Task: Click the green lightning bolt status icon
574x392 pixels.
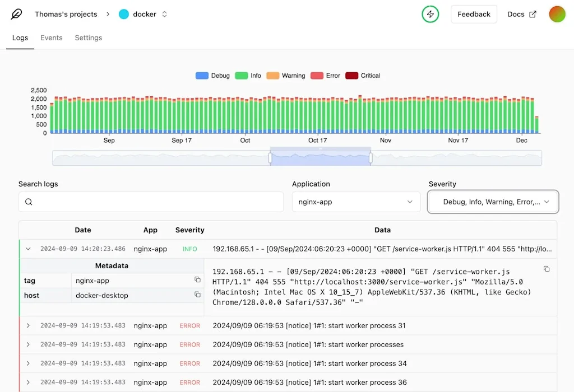Action: click(x=430, y=14)
